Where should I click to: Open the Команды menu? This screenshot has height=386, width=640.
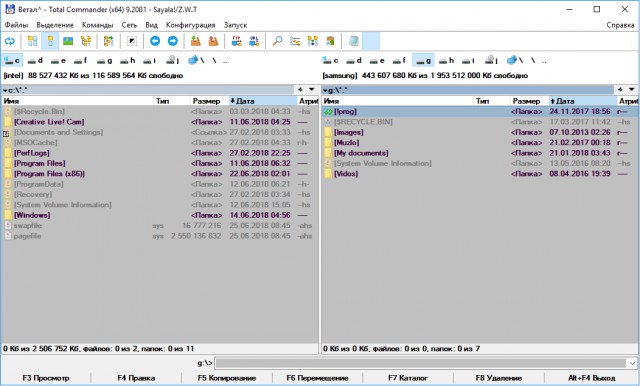click(98, 25)
